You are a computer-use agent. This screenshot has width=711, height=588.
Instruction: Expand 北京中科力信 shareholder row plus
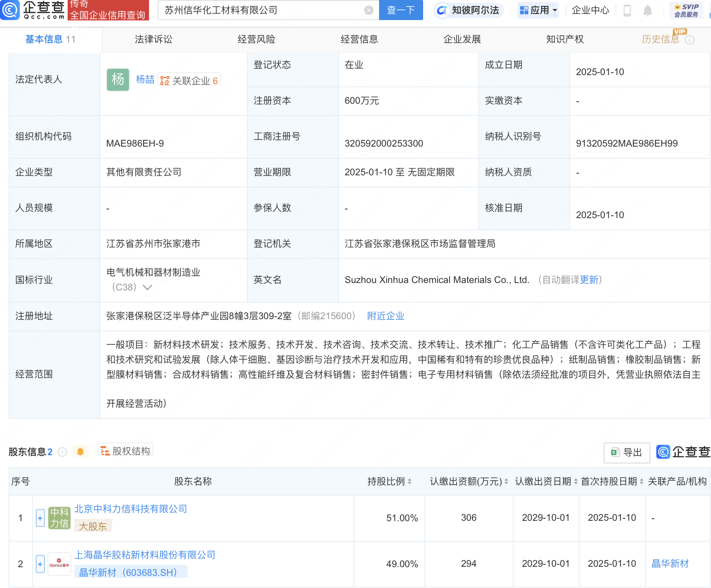pyautogui.click(x=40, y=518)
